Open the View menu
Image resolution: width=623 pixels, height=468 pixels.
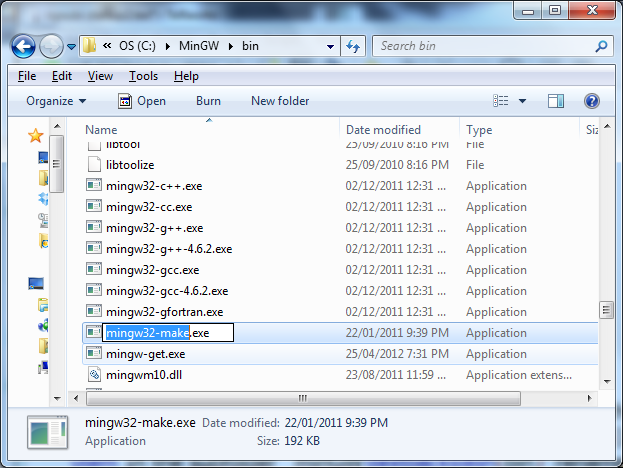pyautogui.click(x=100, y=76)
